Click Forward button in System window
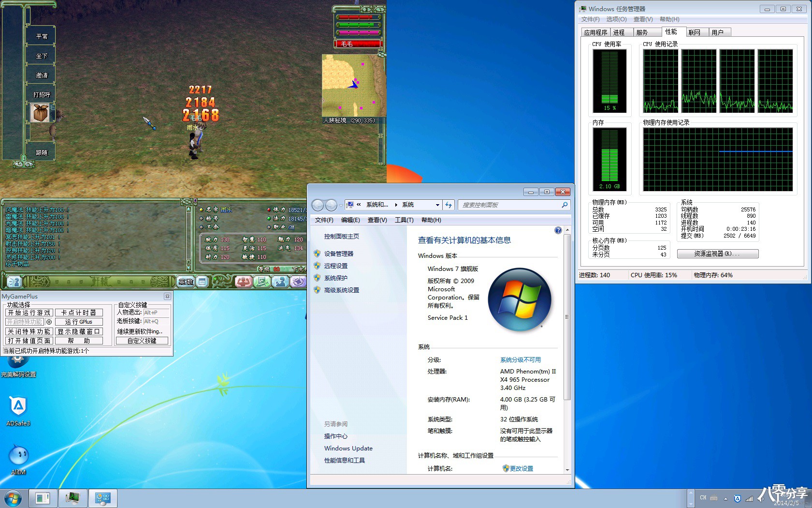Image resolution: width=812 pixels, height=508 pixels. [x=331, y=205]
